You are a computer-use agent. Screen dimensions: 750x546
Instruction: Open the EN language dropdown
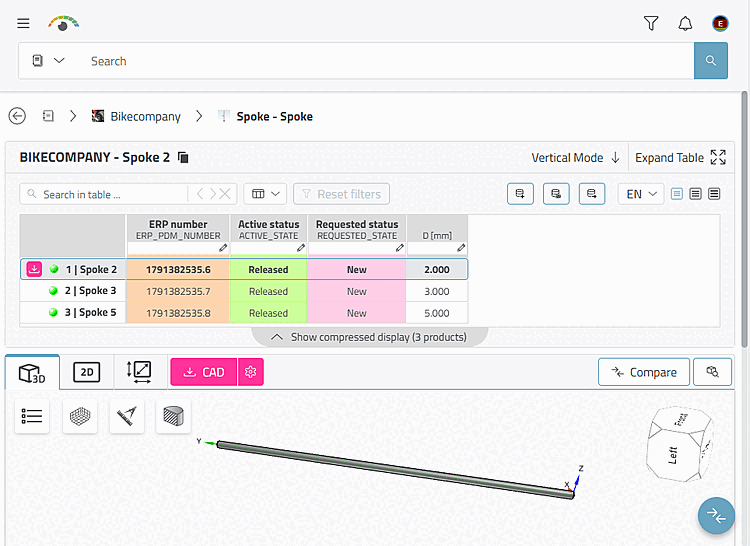point(641,194)
